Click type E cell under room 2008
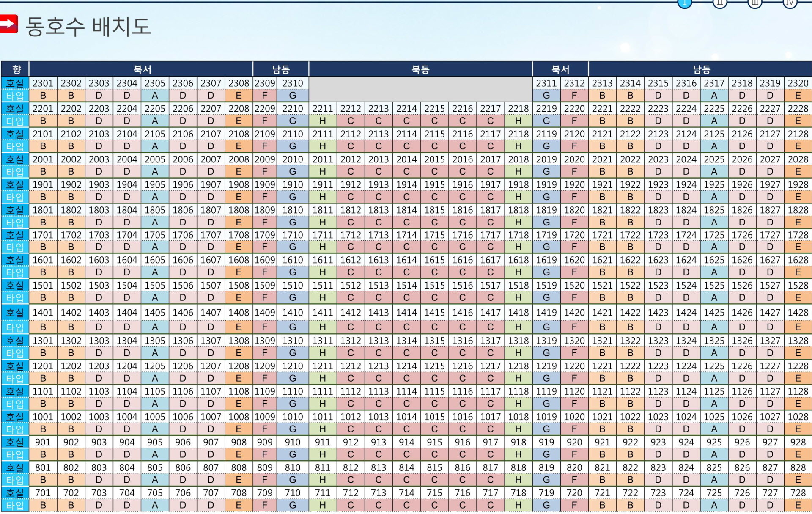Screen dimensions: 812x514 (239, 172)
